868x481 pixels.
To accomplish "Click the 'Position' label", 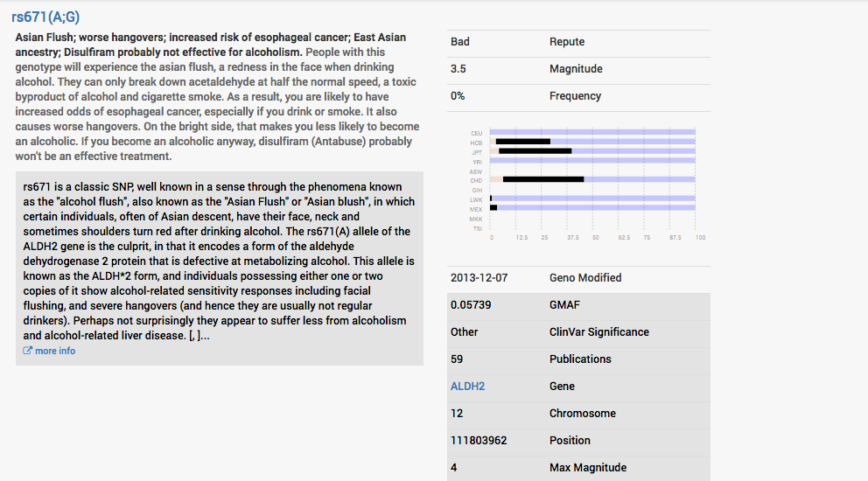I will (570, 441).
